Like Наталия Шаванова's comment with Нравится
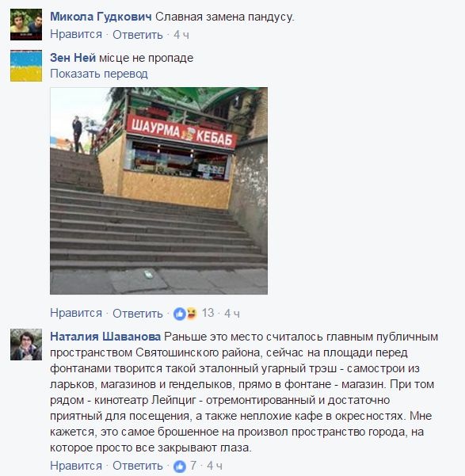The width and height of the screenshot is (465, 476). [x=76, y=466]
